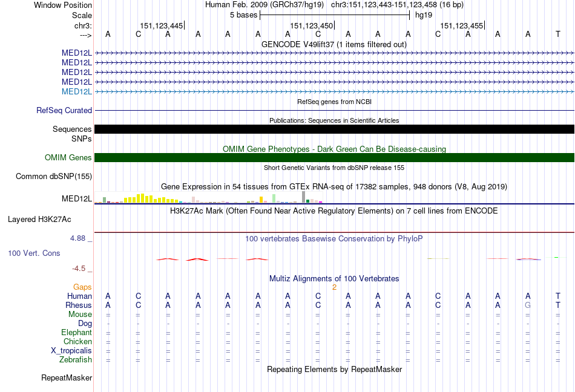The width and height of the screenshot is (575, 392).
Task: Click the black Sequences track bar
Action: point(334,129)
